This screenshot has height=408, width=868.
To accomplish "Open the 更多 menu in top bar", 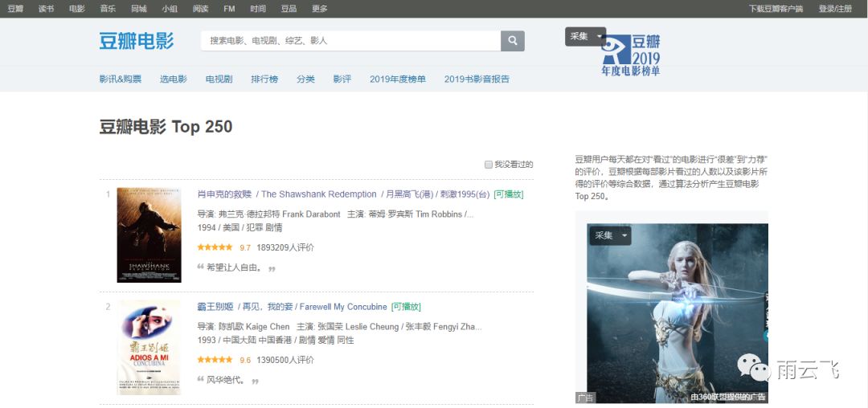I will tap(319, 9).
